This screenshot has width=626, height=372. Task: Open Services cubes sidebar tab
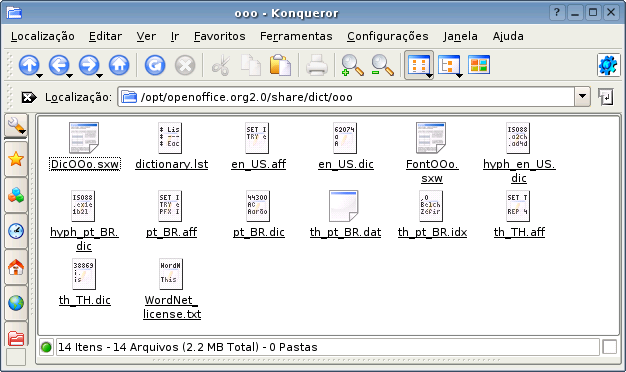tap(16, 195)
